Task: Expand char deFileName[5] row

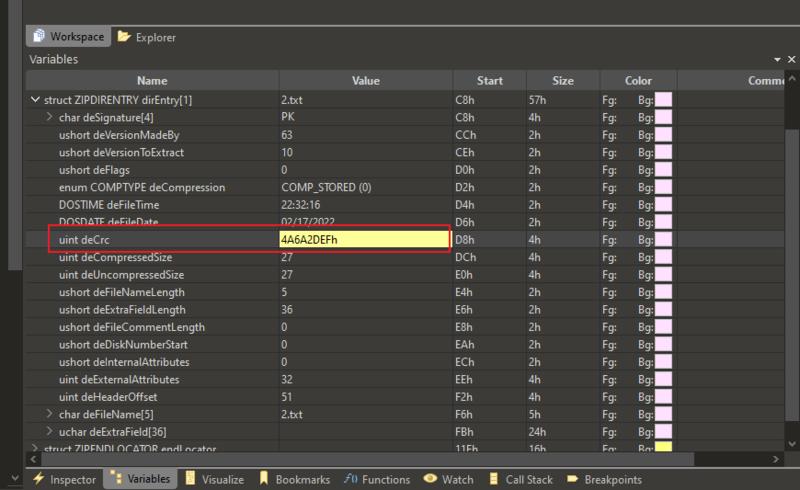Action: pyautogui.click(x=49, y=414)
